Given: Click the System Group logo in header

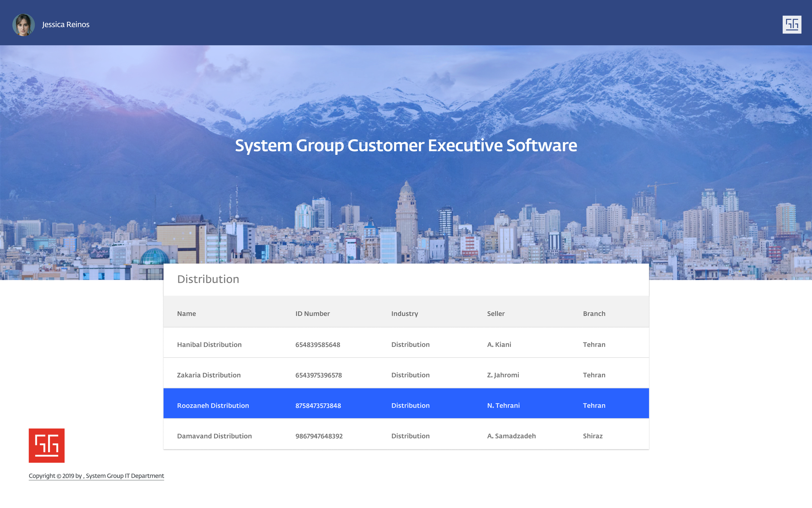Looking at the screenshot, I should [x=792, y=24].
